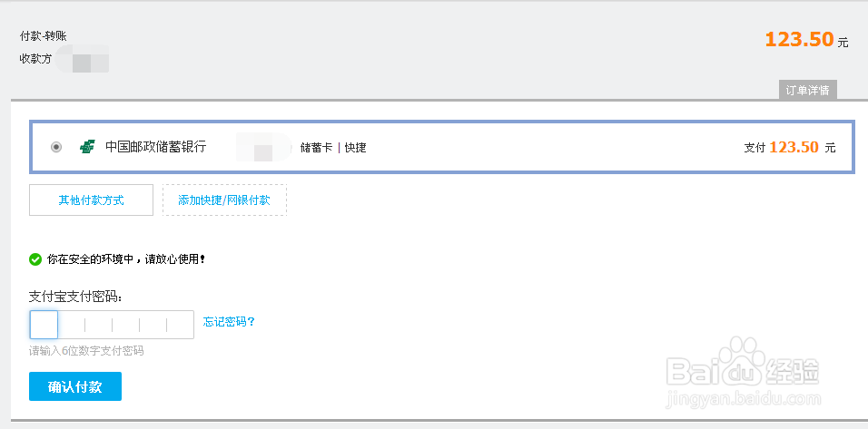Click the sixth password digit box
Viewport: 868px width, 429px height.
(x=181, y=325)
